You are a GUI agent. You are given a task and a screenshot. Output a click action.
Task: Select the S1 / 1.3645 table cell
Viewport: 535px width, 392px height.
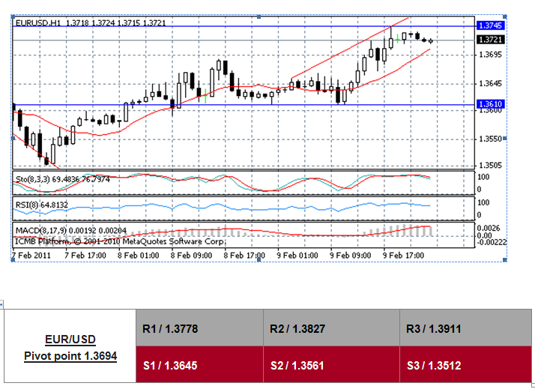coord(199,364)
